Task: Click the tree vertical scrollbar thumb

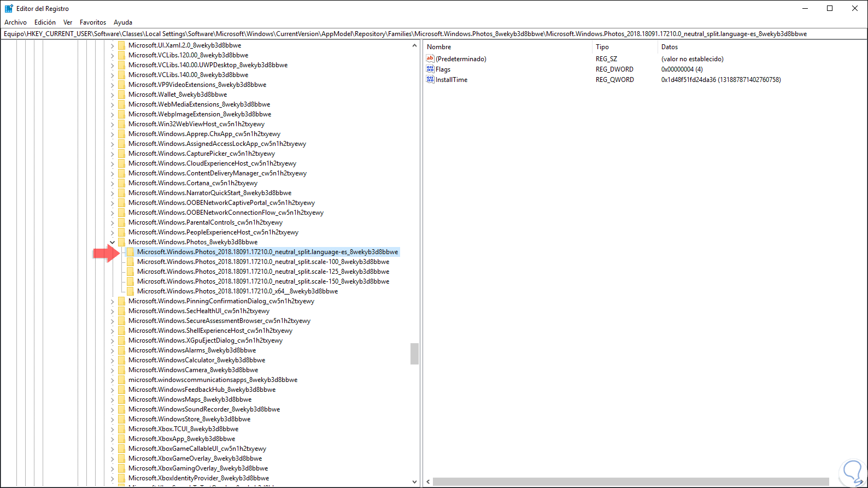Action: pyautogui.click(x=414, y=354)
